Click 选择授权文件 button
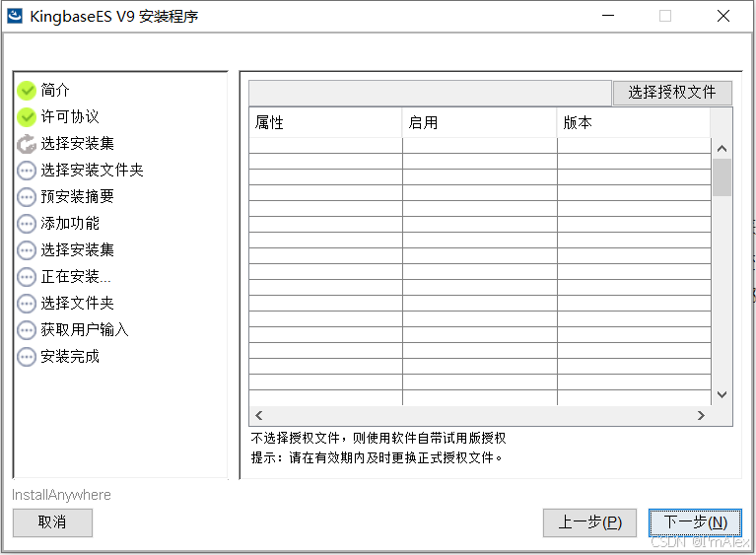The image size is (756, 555). pyautogui.click(x=672, y=93)
